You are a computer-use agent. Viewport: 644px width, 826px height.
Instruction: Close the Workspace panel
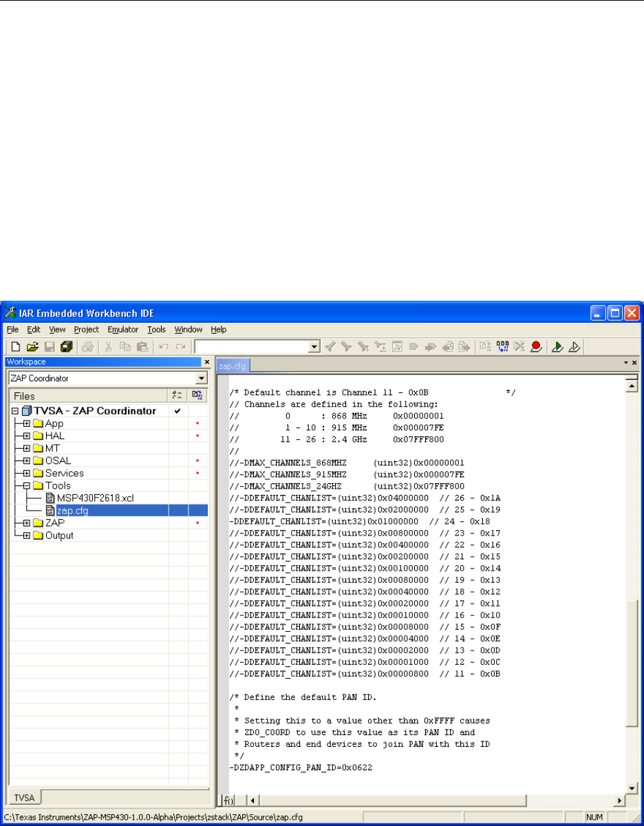point(206,362)
